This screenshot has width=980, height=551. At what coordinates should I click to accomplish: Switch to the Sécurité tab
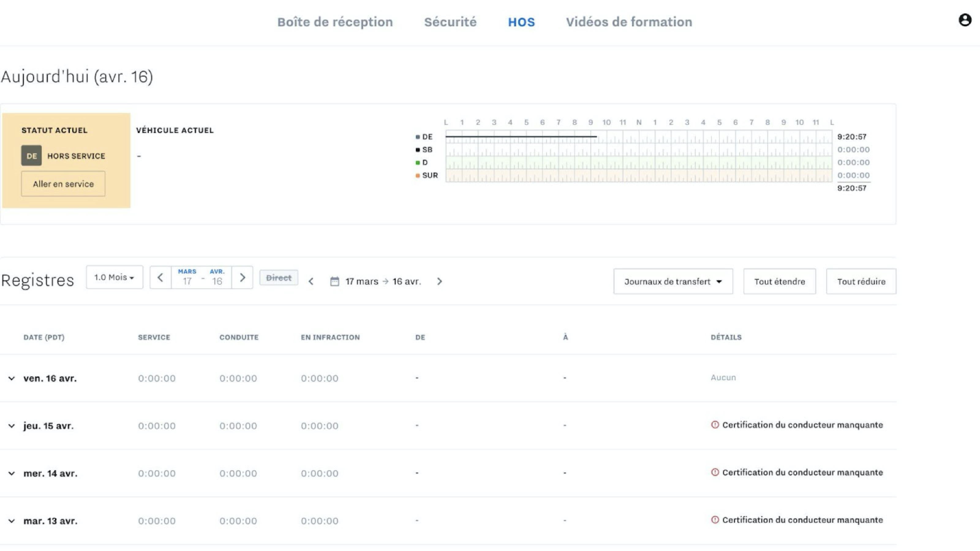[x=450, y=22]
